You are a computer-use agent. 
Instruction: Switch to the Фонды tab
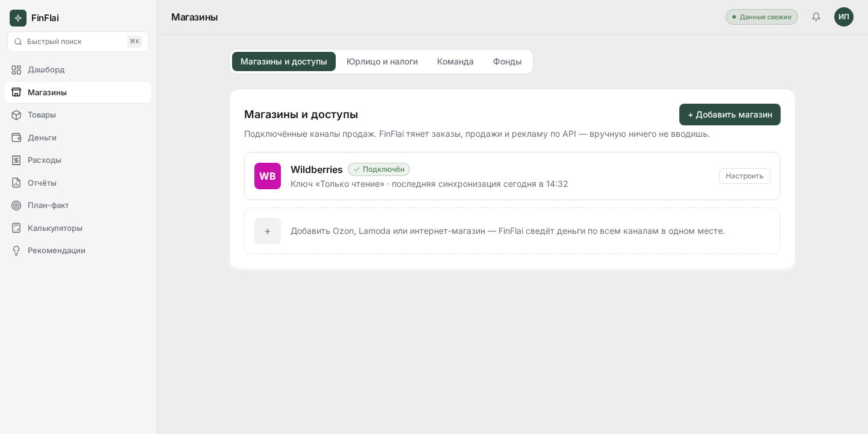pos(508,61)
